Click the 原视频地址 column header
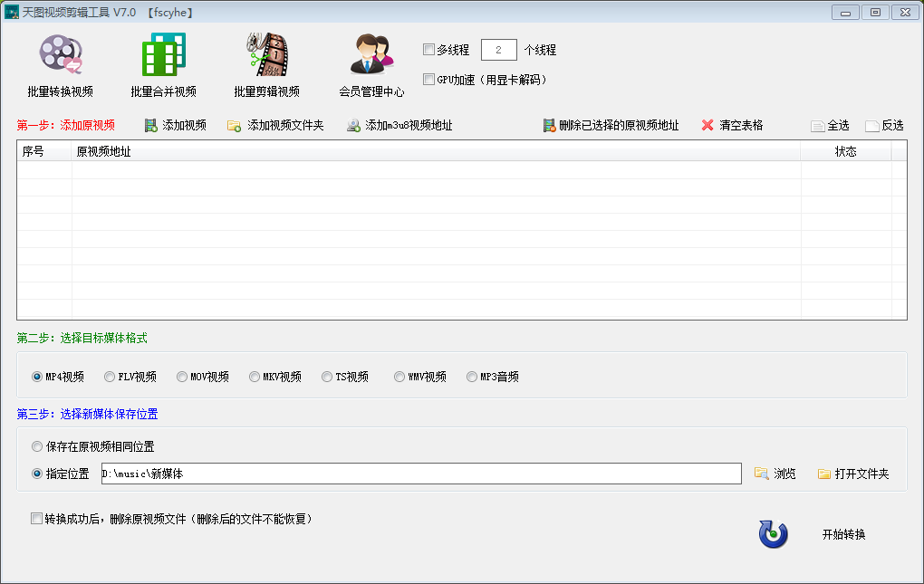The width and height of the screenshot is (924, 584). 436,151
